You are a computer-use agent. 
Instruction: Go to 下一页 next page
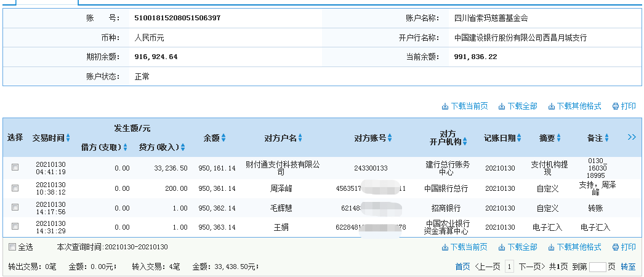point(530,267)
